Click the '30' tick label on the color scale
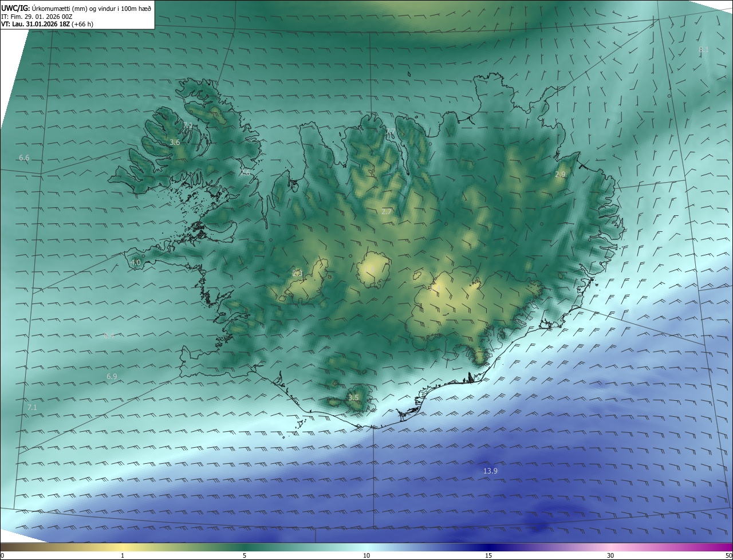Viewport: 733px width, 560px height. point(610,555)
